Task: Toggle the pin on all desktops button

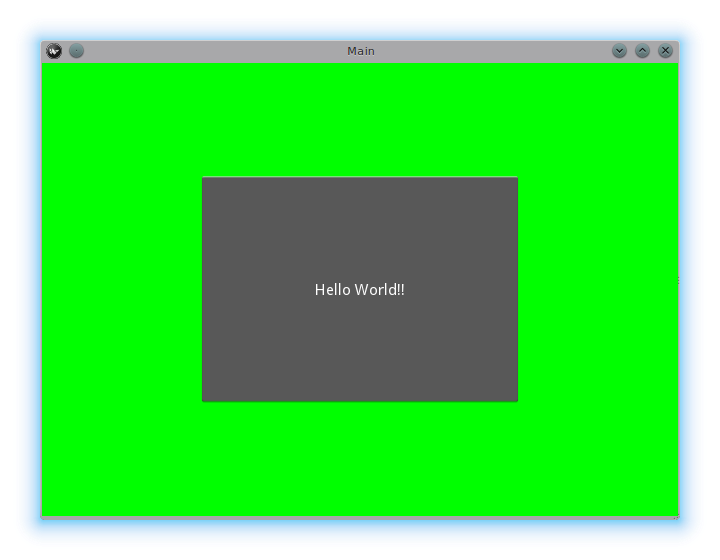Action: (x=76, y=51)
